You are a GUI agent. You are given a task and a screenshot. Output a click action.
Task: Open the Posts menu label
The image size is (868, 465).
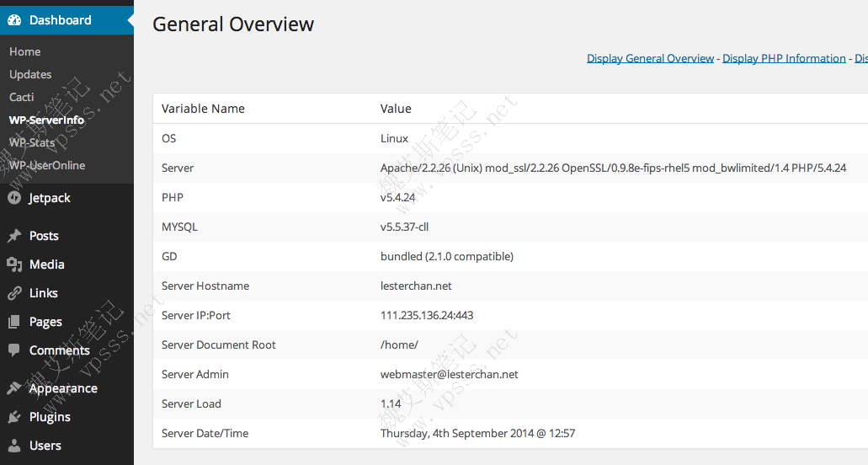(44, 236)
